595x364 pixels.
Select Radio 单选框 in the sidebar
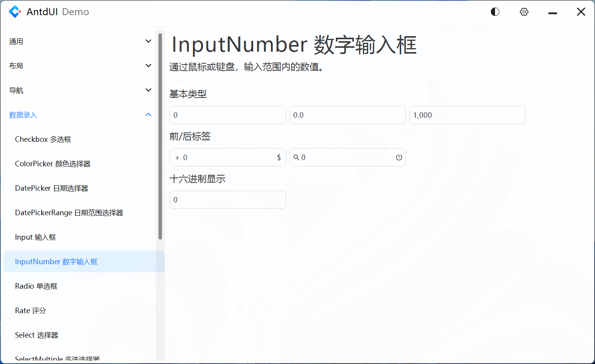pos(36,286)
